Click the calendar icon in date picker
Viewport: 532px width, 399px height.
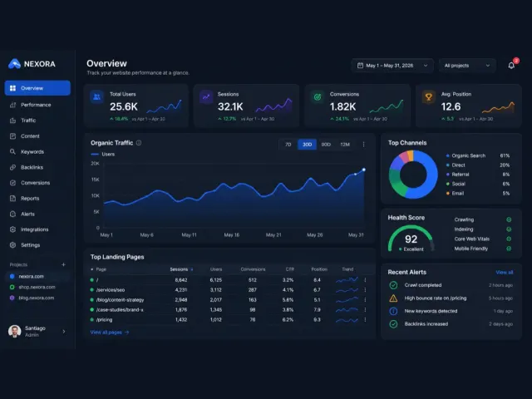[360, 66]
